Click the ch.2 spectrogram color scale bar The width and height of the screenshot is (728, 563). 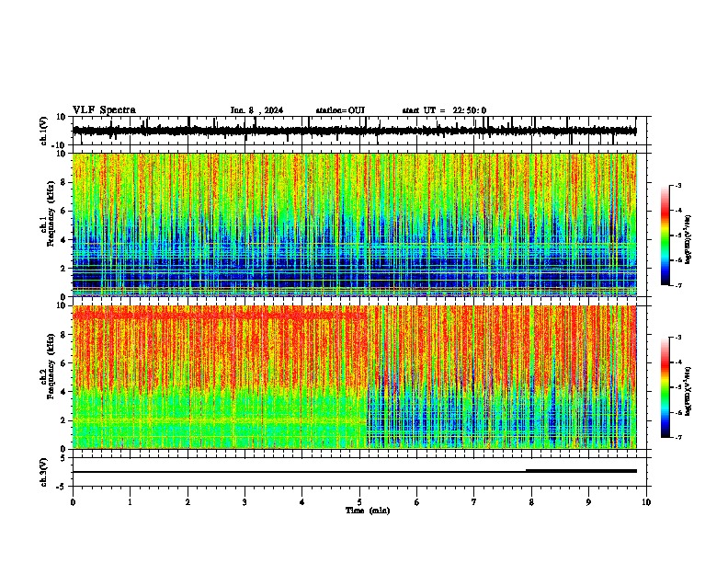click(x=665, y=387)
